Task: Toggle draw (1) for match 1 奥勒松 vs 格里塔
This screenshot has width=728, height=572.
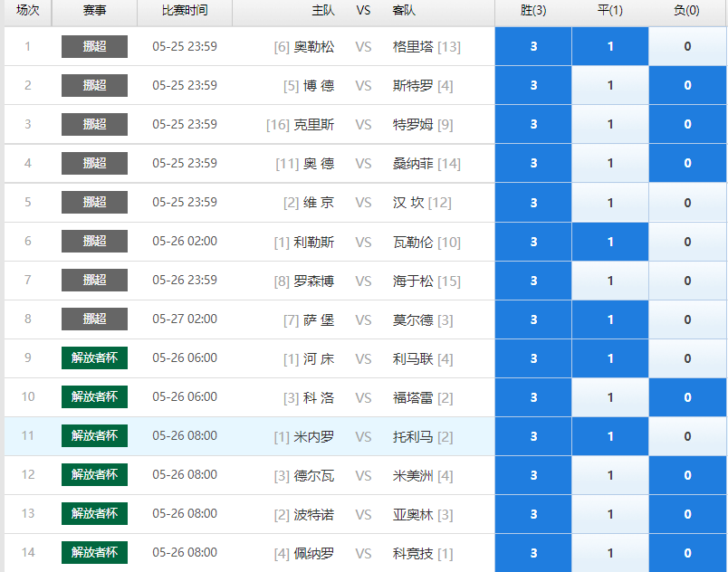Action: pyautogui.click(x=610, y=46)
